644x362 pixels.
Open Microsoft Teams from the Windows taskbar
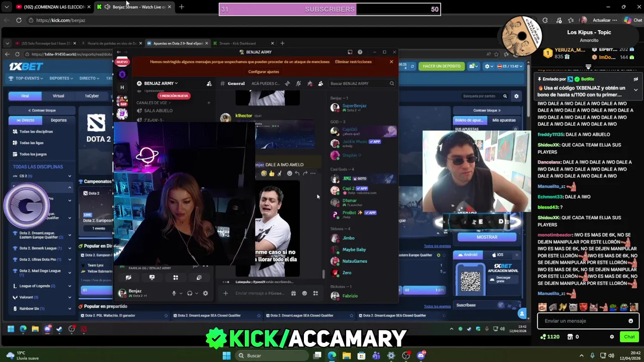point(376,355)
